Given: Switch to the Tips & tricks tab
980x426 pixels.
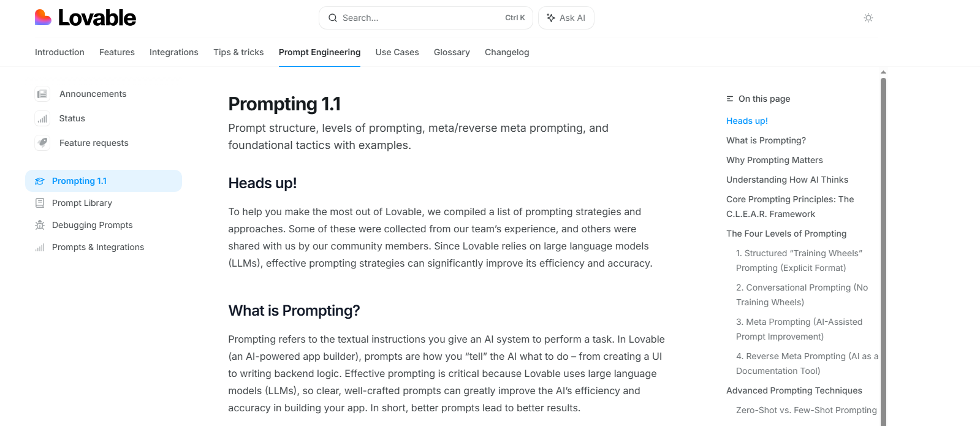Looking at the screenshot, I should tap(238, 52).
